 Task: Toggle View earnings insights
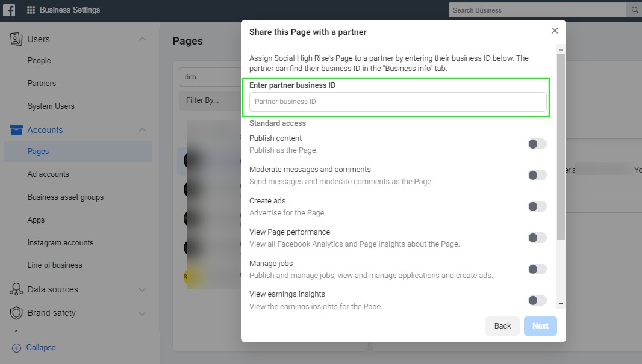point(537,300)
